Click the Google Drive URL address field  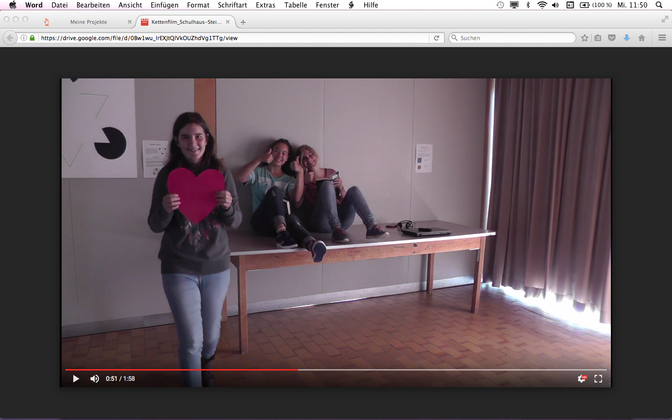(x=230, y=38)
